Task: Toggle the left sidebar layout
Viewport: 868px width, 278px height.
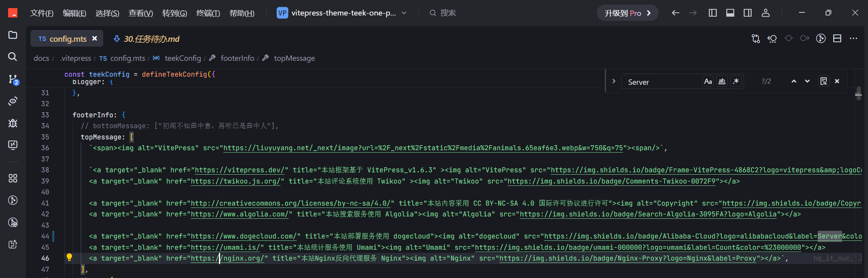Action: tap(713, 13)
